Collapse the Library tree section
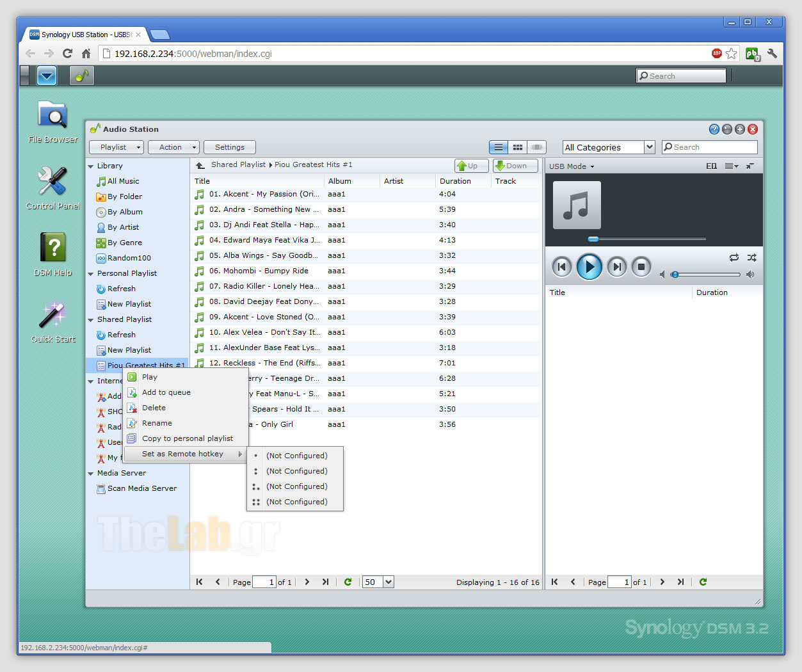The height and width of the screenshot is (672, 802). (x=91, y=166)
